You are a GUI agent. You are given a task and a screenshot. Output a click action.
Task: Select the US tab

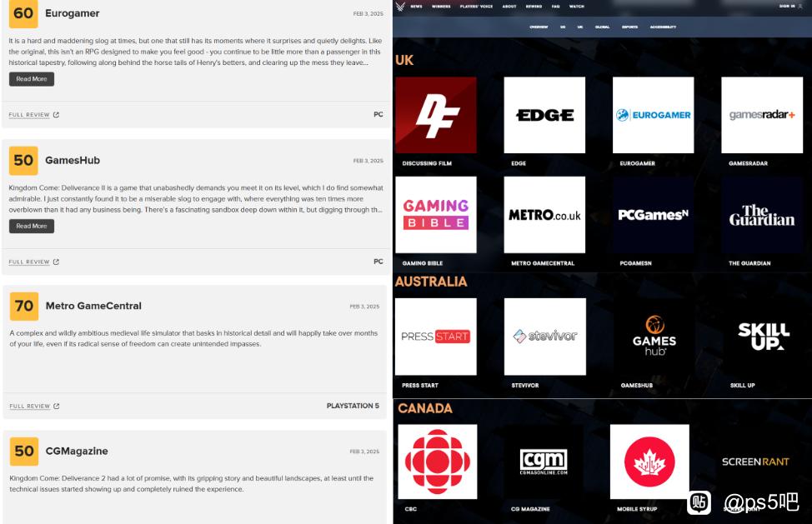[563, 27]
